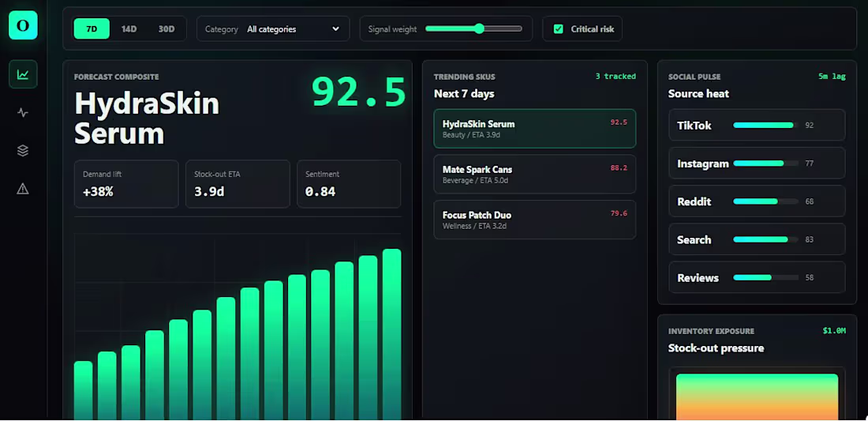Select the Focus Patch Duo SKU card
Screen dimensions: 868x421
(535, 220)
